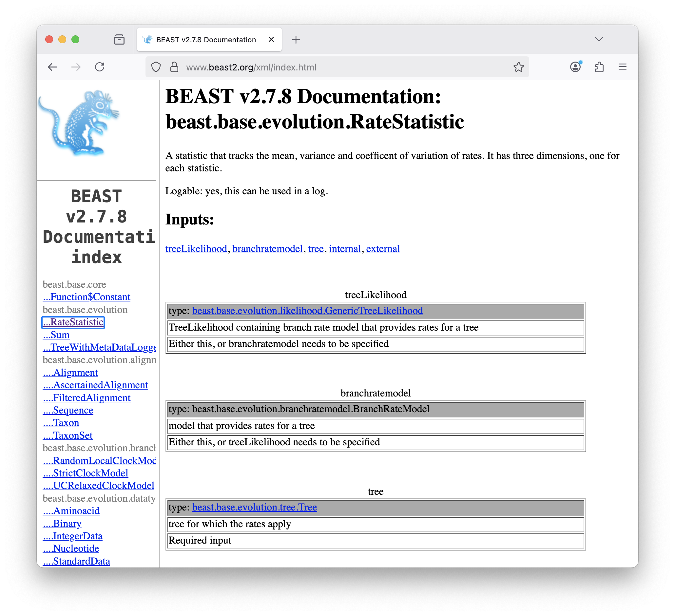
Task: Open the Firefox account menu
Action: coord(576,67)
